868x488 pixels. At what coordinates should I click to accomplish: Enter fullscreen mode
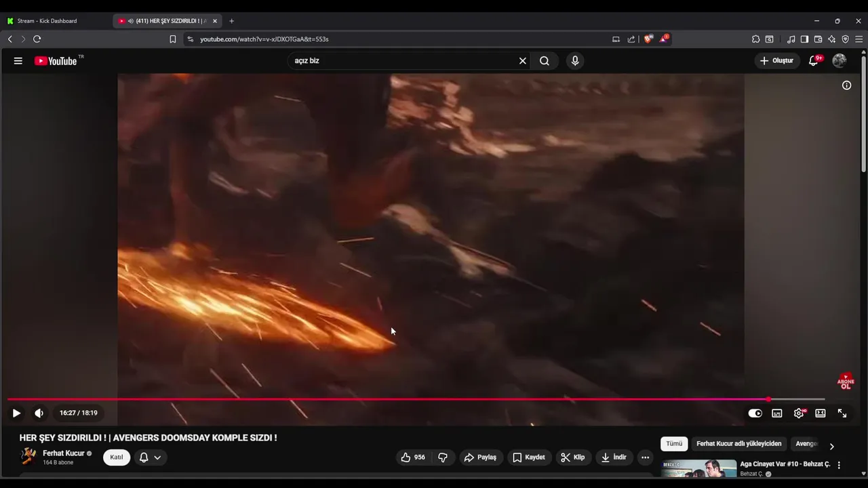coord(842,413)
